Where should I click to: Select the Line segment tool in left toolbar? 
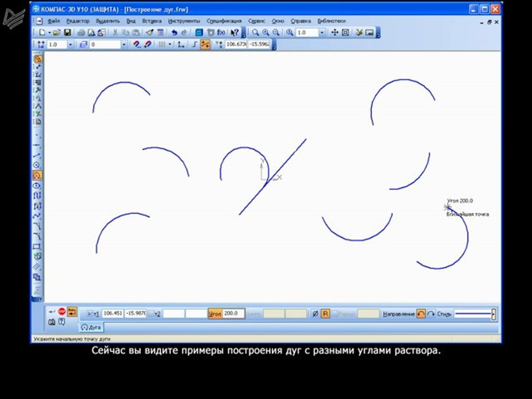[37, 155]
